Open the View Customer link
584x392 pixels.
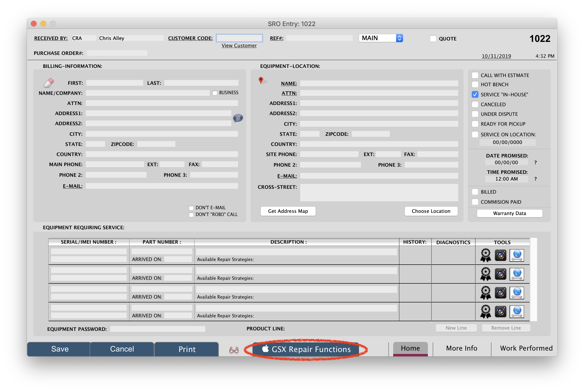click(239, 46)
